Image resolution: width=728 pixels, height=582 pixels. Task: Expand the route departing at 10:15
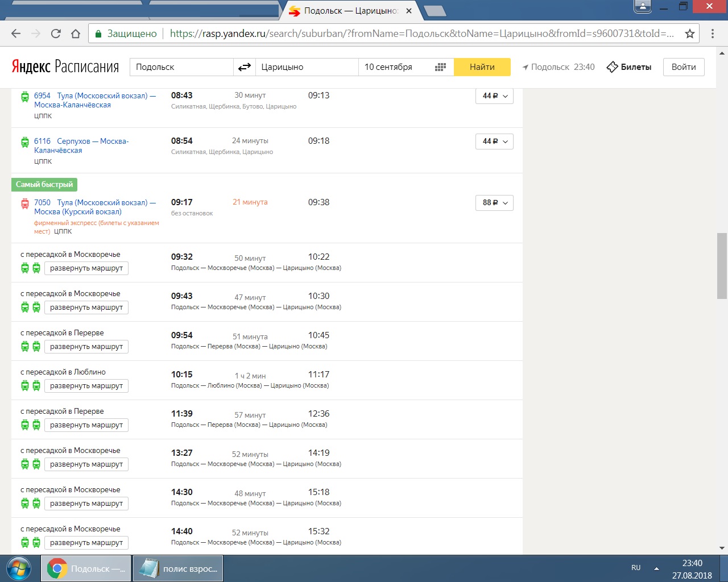click(86, 386)
